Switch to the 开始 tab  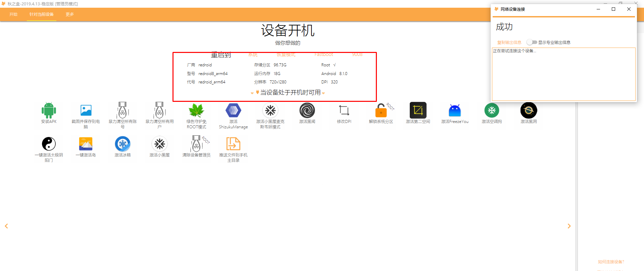tap(13, 14)
